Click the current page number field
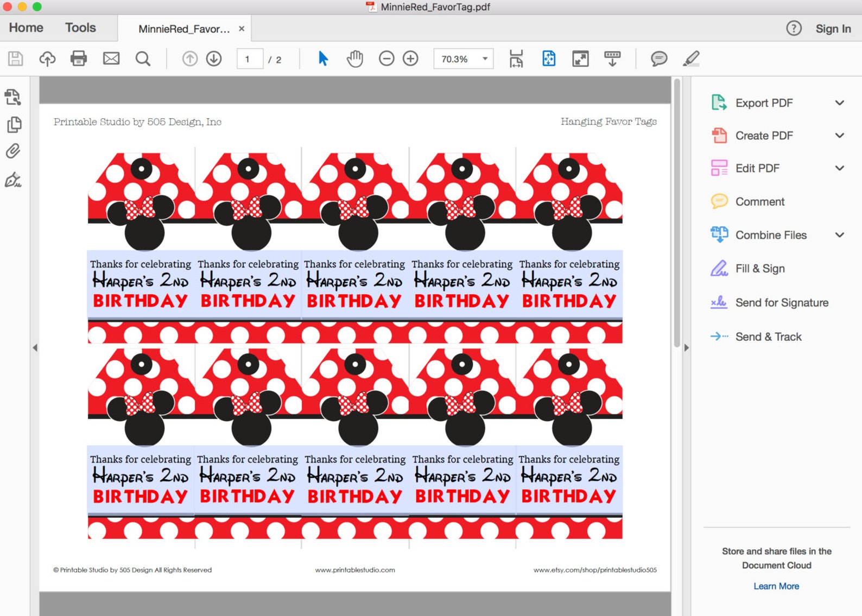This screenshot has width=862, height=616. (x=250, y=59)
